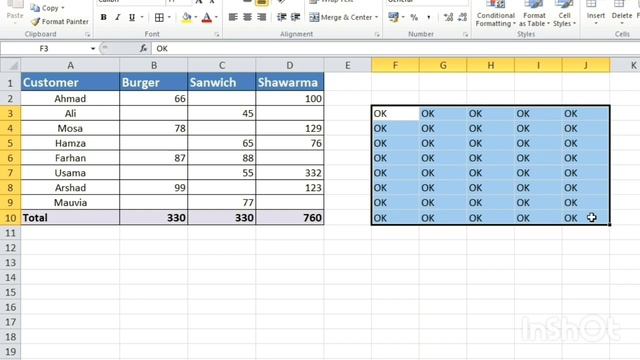Click the Borders grid icon
The image size is (640, 360).
pyautogui.click(x=159, y=18)
